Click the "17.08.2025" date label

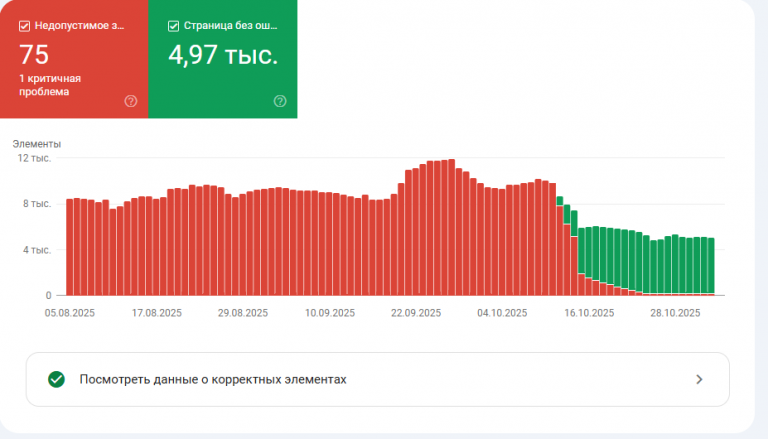tap(157, 313)
